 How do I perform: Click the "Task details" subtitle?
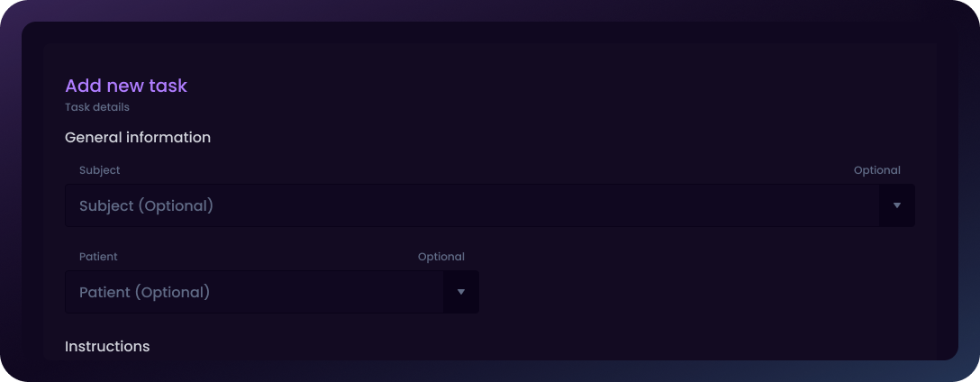[97, 107]
